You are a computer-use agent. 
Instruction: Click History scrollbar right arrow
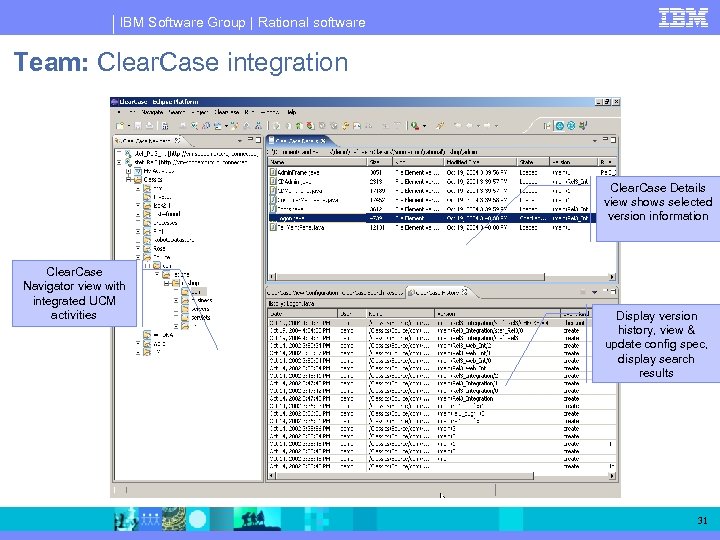click(612, 476)
